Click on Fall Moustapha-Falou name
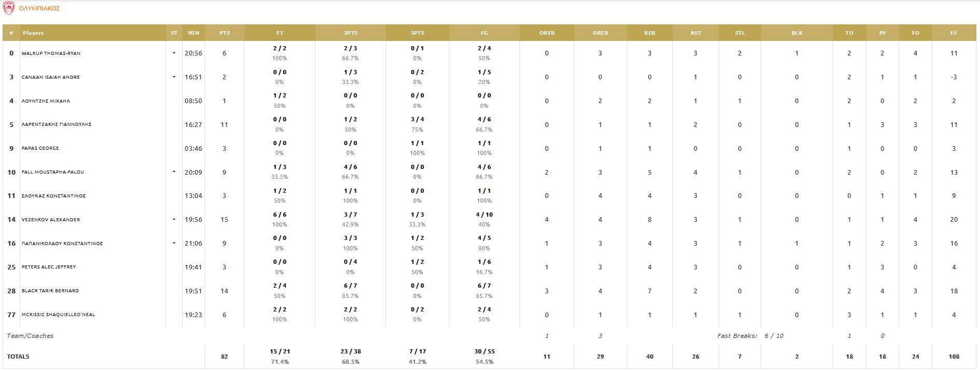 click(x=52, y=172)
